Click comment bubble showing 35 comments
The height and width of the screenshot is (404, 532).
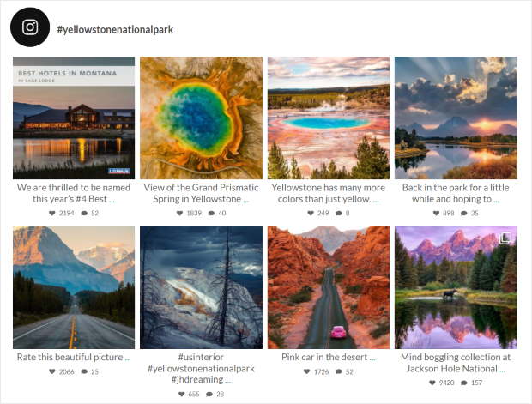click(464, 213)
